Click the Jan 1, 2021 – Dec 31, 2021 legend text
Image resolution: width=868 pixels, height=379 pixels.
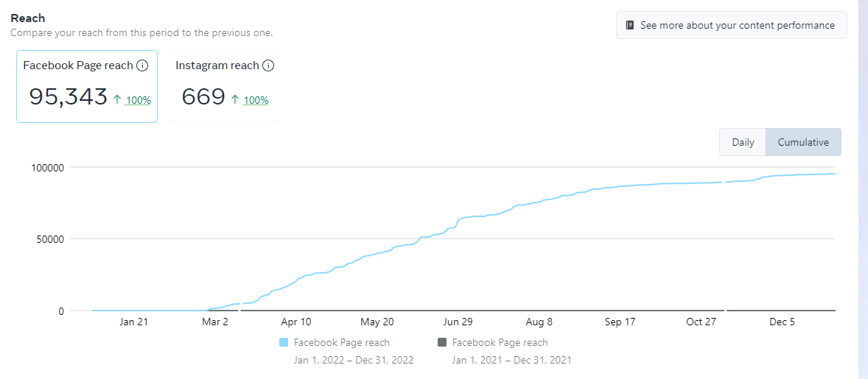tap(511, 360)
